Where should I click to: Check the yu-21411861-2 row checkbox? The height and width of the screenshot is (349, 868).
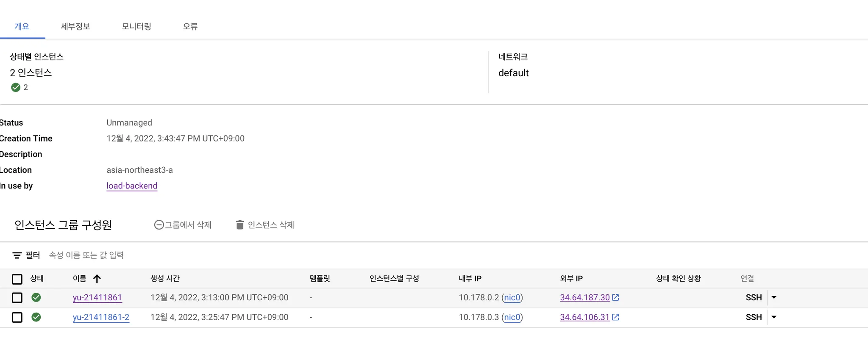(17, 317)
